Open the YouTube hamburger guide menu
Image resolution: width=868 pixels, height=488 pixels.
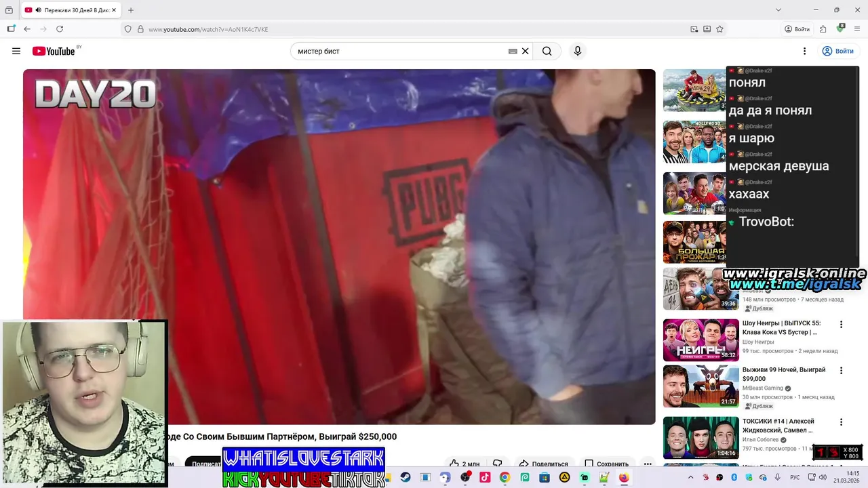(16, 51)
